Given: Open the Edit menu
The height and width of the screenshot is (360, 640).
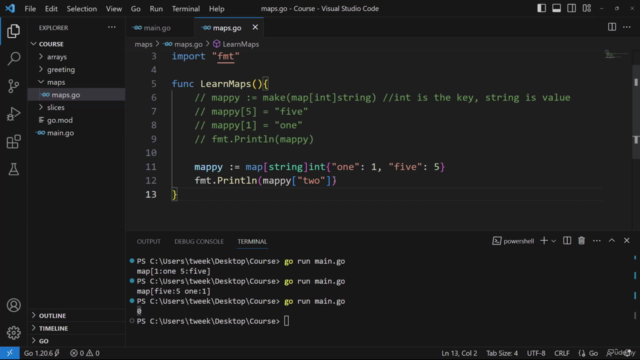Looking at the screenshot, I should 51,9.
